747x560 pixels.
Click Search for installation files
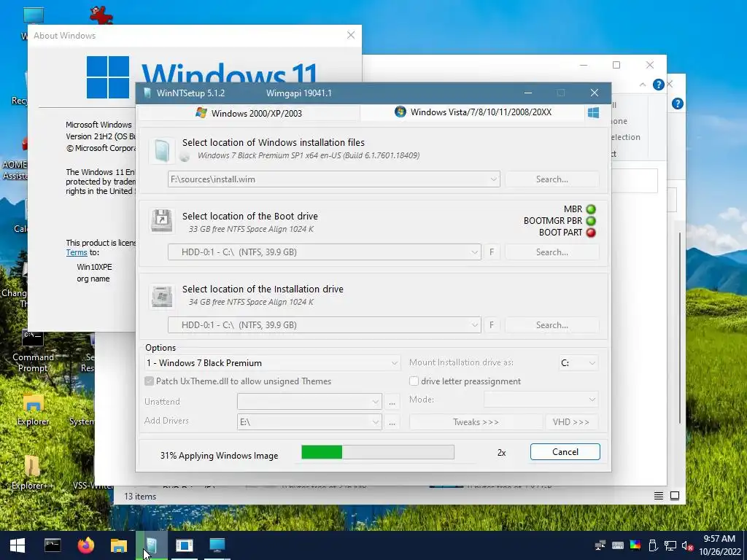pos(551,179)
